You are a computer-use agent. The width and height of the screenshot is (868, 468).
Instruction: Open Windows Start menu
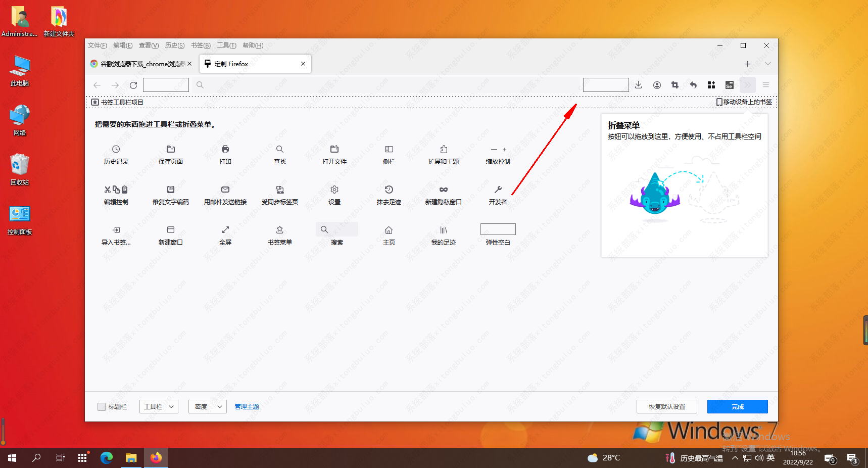12,458
